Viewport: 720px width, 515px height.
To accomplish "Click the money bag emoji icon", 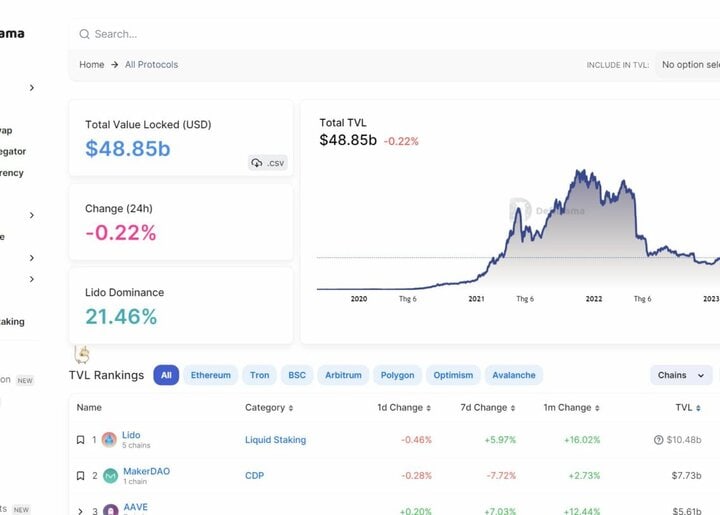I will [x=83, y=354].
